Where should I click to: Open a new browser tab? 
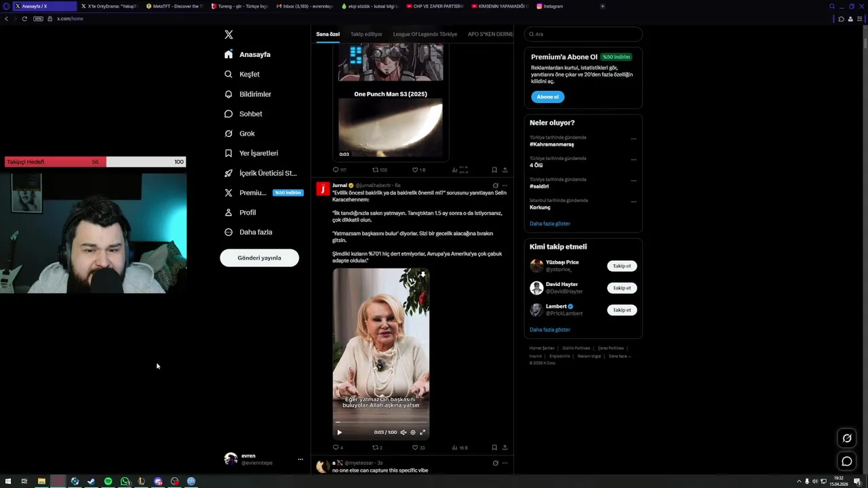[x=602, y=6]
